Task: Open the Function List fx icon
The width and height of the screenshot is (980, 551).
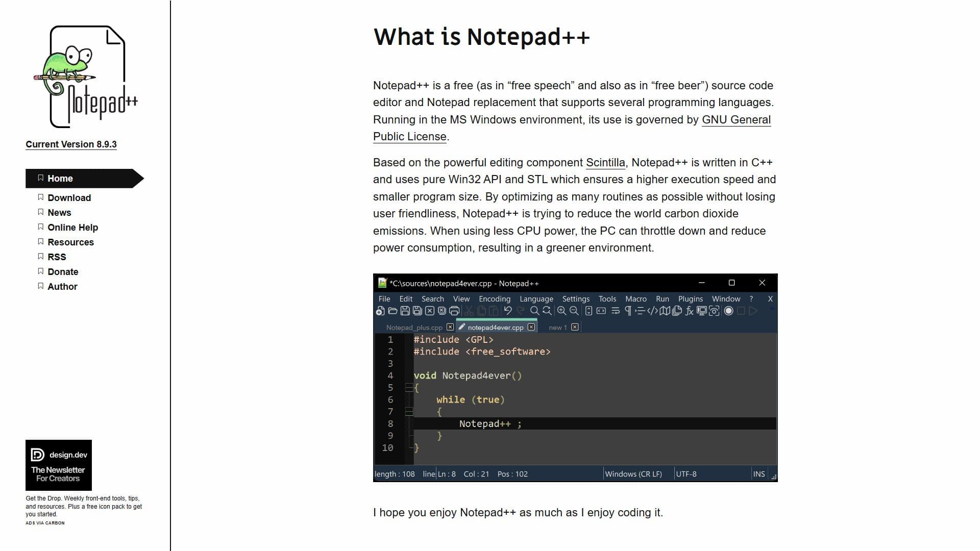Action: tap(690, 311)
